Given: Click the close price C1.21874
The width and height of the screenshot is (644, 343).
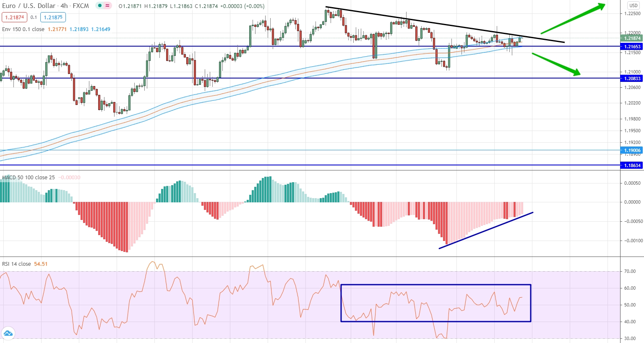Looking at the screenshot, I should pyautogui.click(x=206, y=6).
